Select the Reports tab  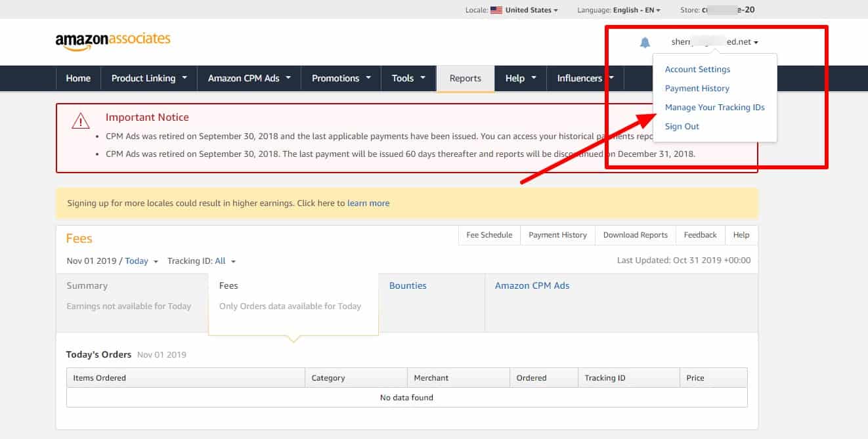pos(466,78)
